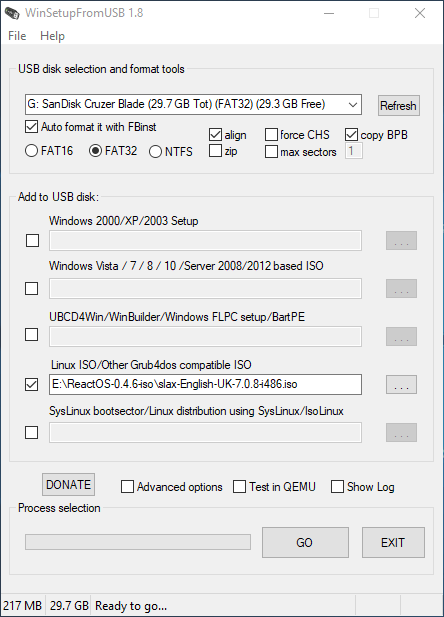
Task: Start the process with the GO button
Action: pos(305,543)
